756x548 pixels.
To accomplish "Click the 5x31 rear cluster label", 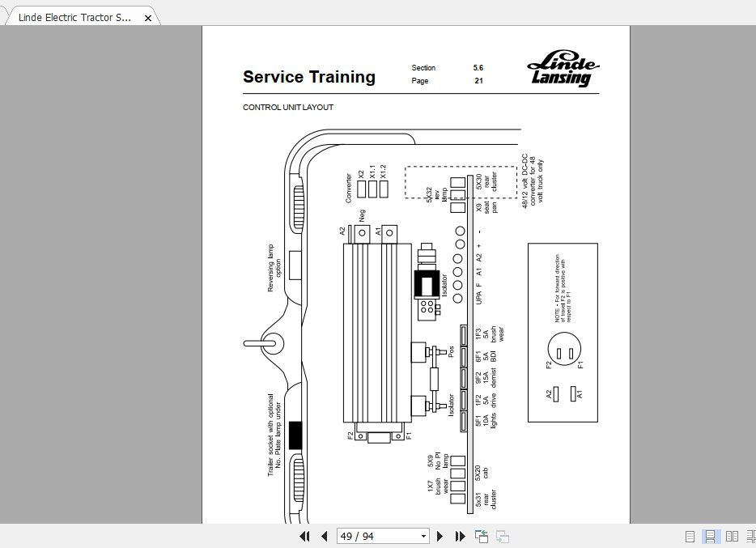I will pyautogui.click(x=486, y=499).
